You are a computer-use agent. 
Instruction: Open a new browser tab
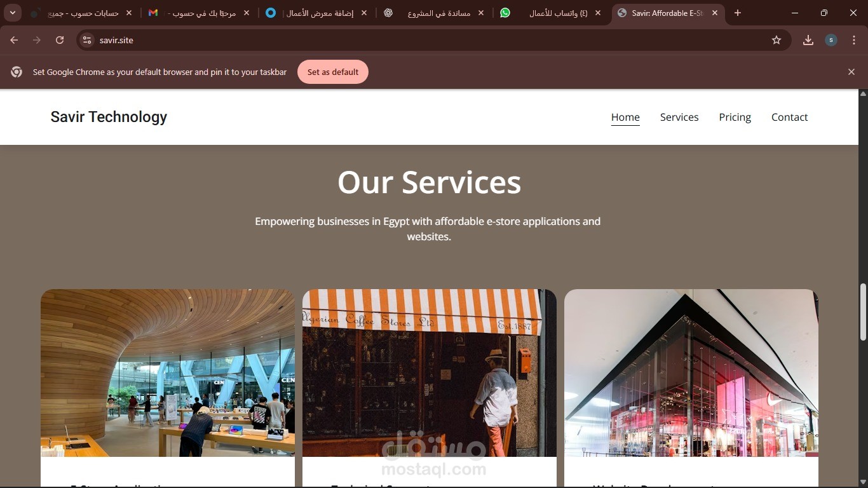(x=738, y=13)
